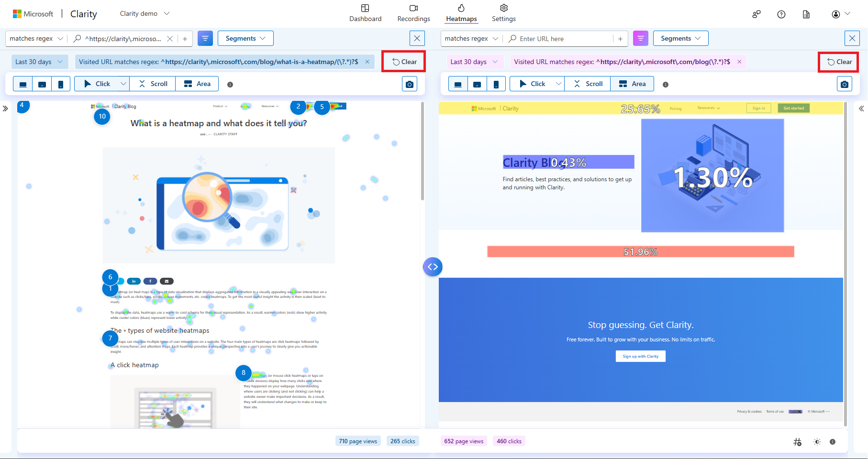
Task: Click the share/people icon in header
Action: pyautogui.click(x=757, y=14)
